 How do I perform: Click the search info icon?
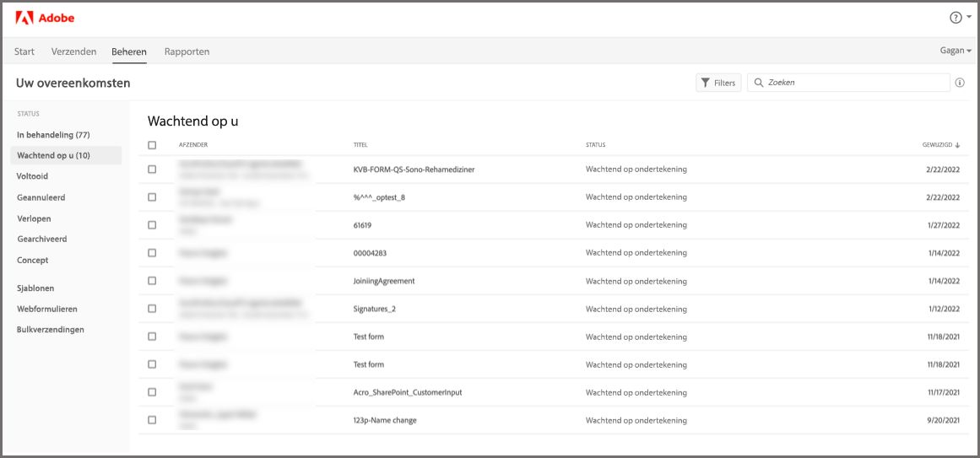click(x=960, y=83)
